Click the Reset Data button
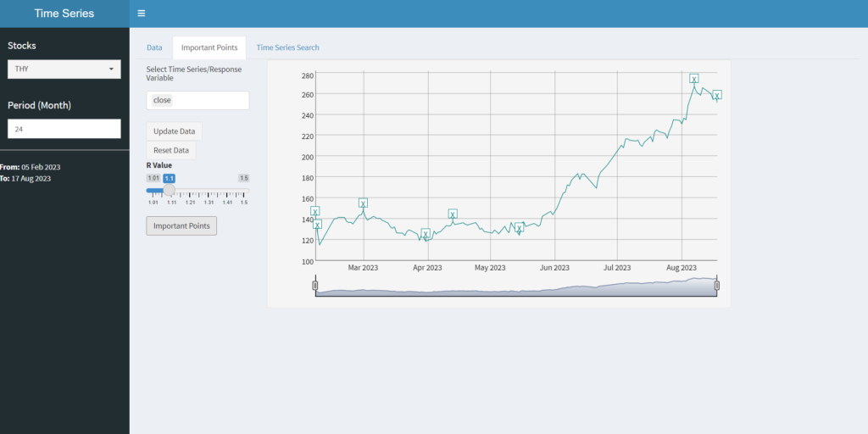 tap(171, 150)
